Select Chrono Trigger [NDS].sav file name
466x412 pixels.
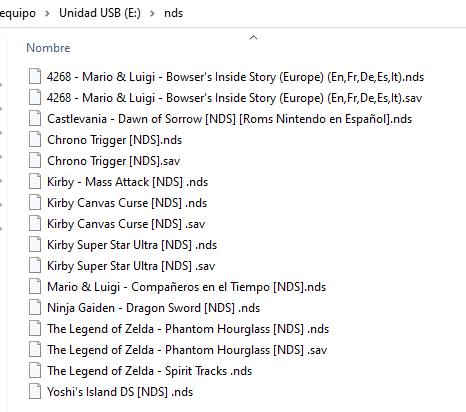113,161
